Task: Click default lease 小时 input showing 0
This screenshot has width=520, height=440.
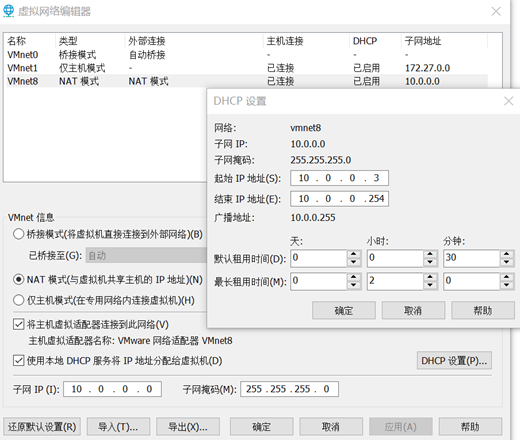Action: 395,258
